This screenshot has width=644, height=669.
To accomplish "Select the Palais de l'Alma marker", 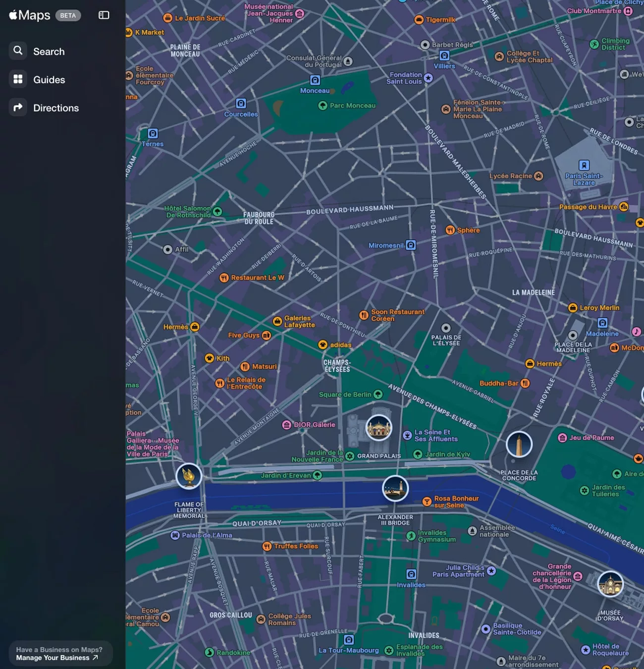I will tap(175, 535).
